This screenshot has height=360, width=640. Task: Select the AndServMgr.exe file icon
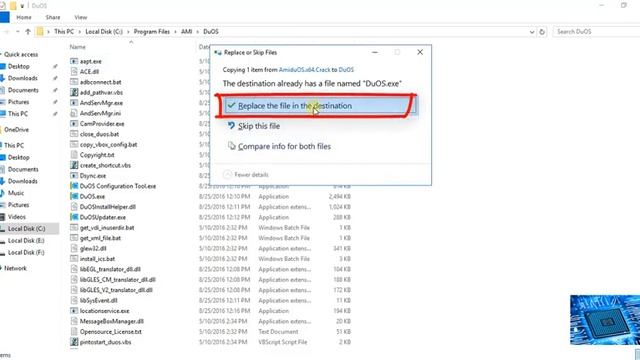[x=74, y=103]
